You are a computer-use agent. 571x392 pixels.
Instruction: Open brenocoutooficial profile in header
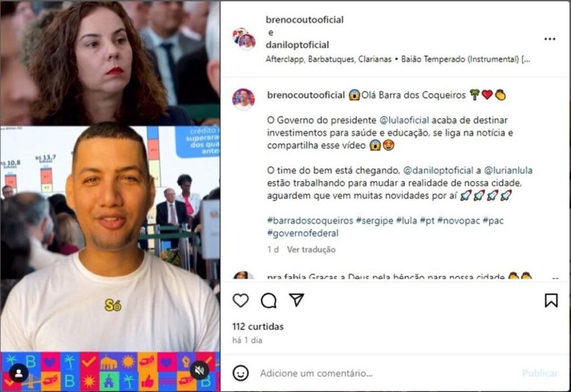click(x=304, y=20)
